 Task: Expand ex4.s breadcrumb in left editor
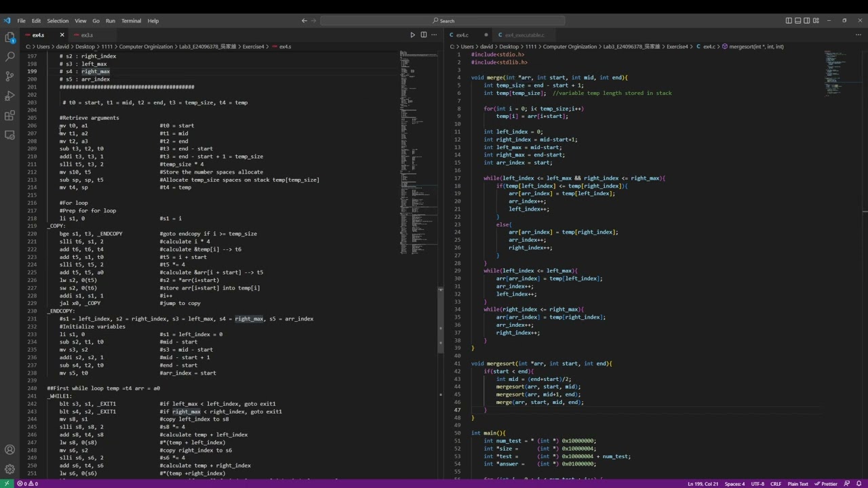(x=285, y=47)
